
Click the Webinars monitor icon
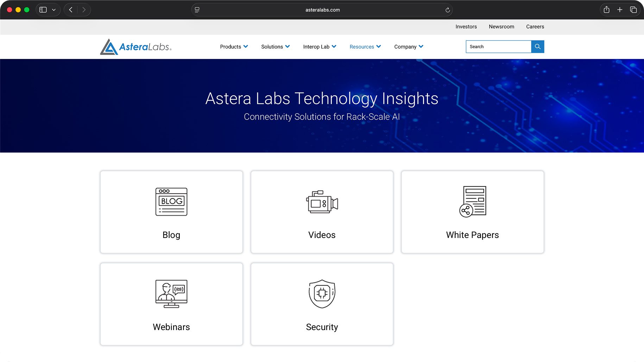pos(171,294)
